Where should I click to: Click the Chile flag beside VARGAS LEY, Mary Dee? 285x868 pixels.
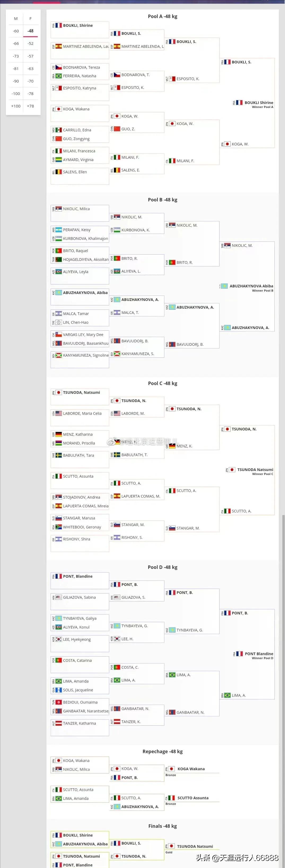59,335
